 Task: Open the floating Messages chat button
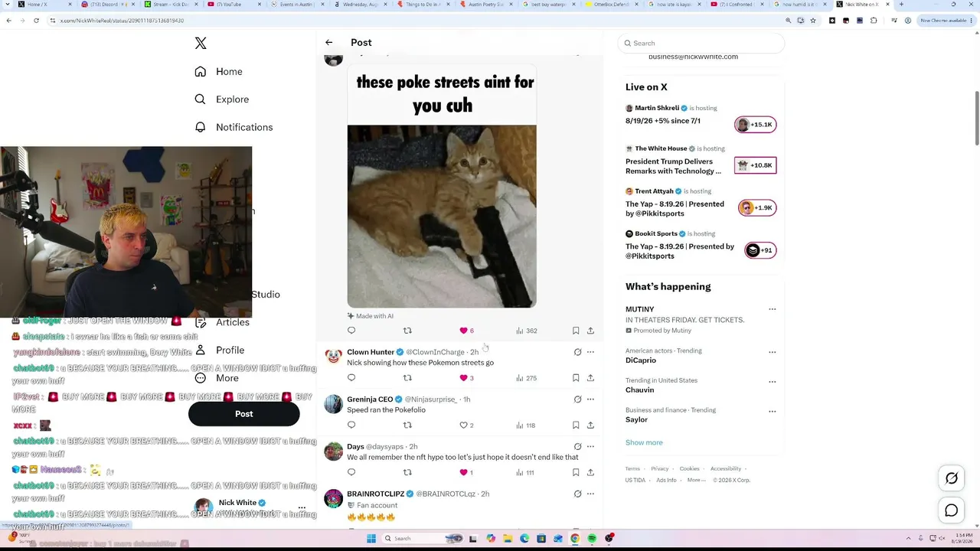point(952,510)
